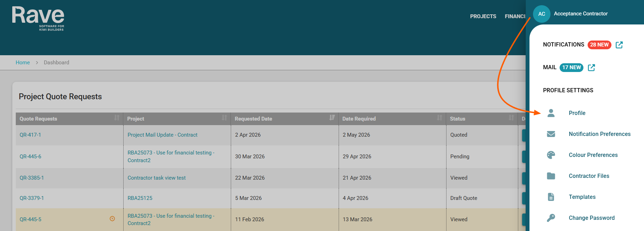Click the clock icon on QR-445-5 row

point(112,219)
